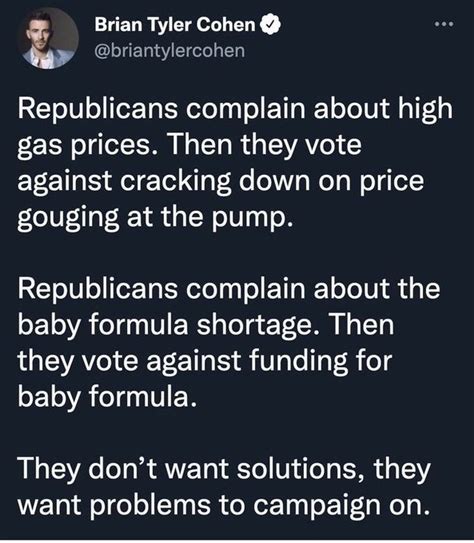The image size is (474, 543).
Task: Click the @briantylercohen handle
Action: pyautogui.click(x=170, y=51)
